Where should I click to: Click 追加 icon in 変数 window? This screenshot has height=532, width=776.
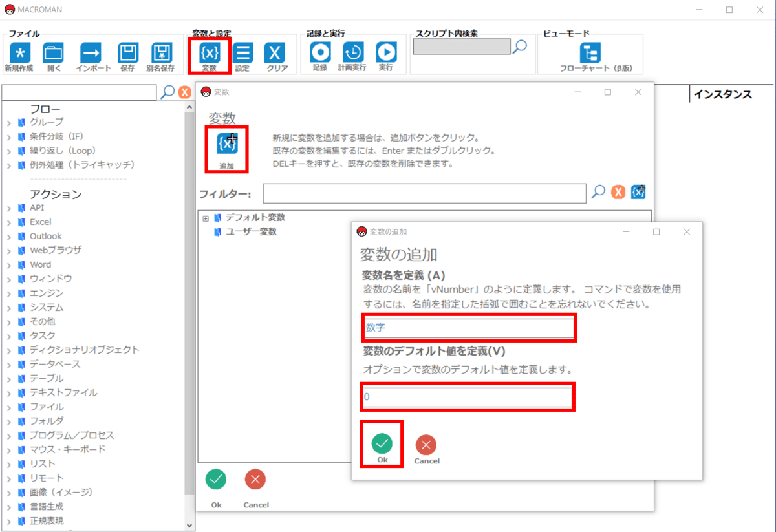pos(227,143)
